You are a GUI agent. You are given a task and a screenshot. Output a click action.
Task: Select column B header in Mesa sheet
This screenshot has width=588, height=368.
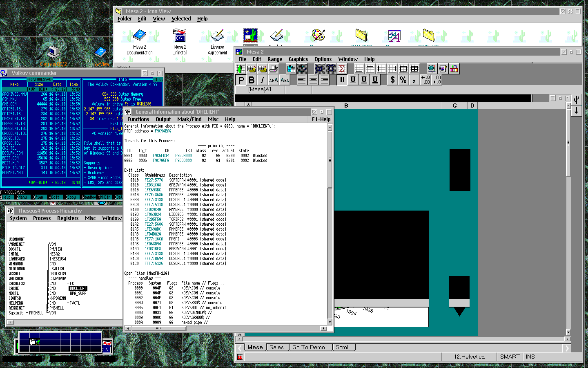[346, 105]
